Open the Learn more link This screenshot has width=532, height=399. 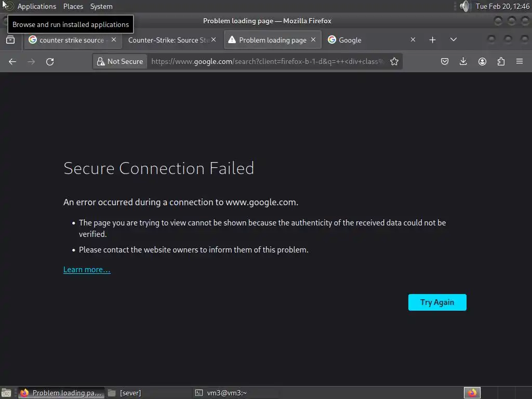[x=87, y=270]
